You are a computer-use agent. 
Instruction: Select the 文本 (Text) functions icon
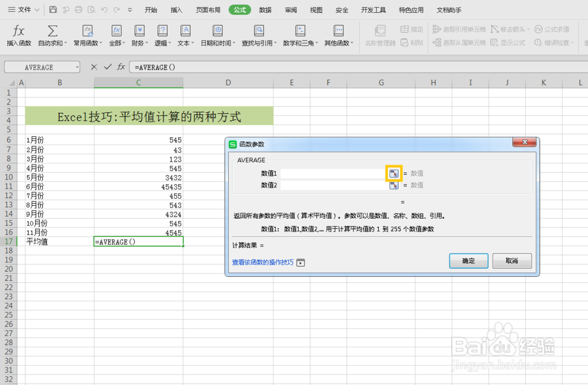[185, 35]
